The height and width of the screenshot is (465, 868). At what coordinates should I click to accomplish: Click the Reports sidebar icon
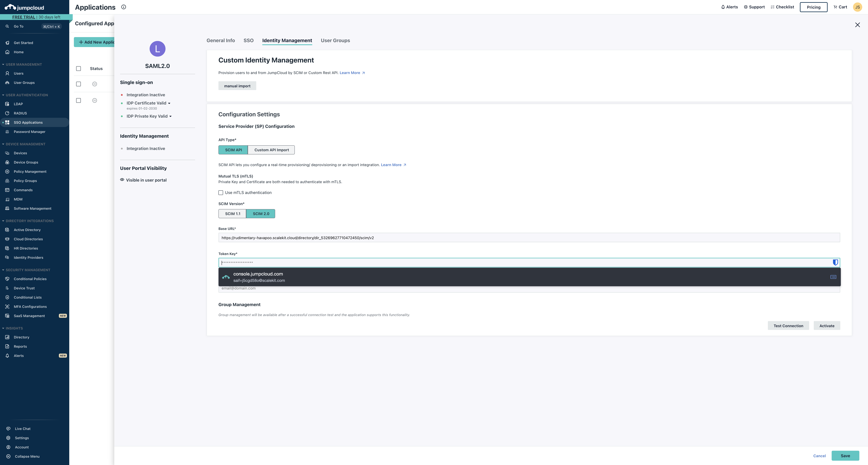pyautogui.click(x=7, y=346)
